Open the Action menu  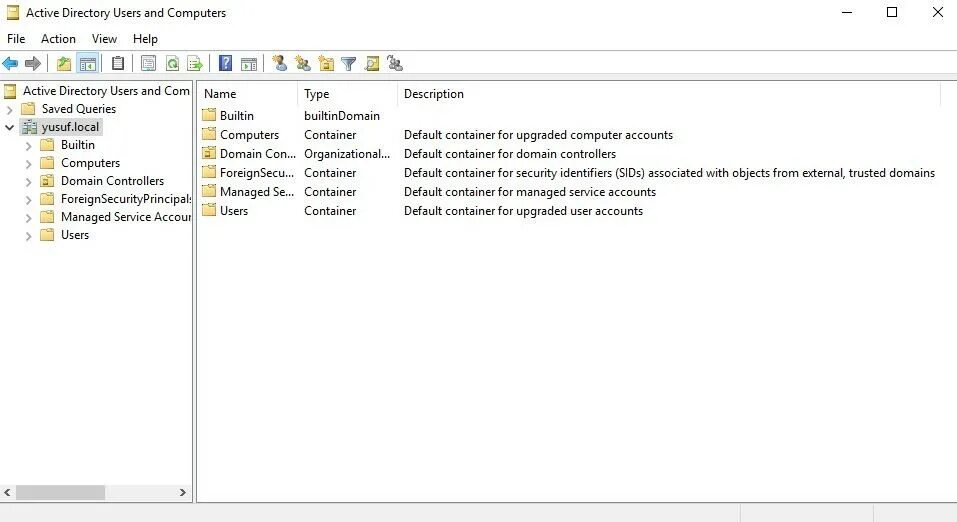point(58,38)
